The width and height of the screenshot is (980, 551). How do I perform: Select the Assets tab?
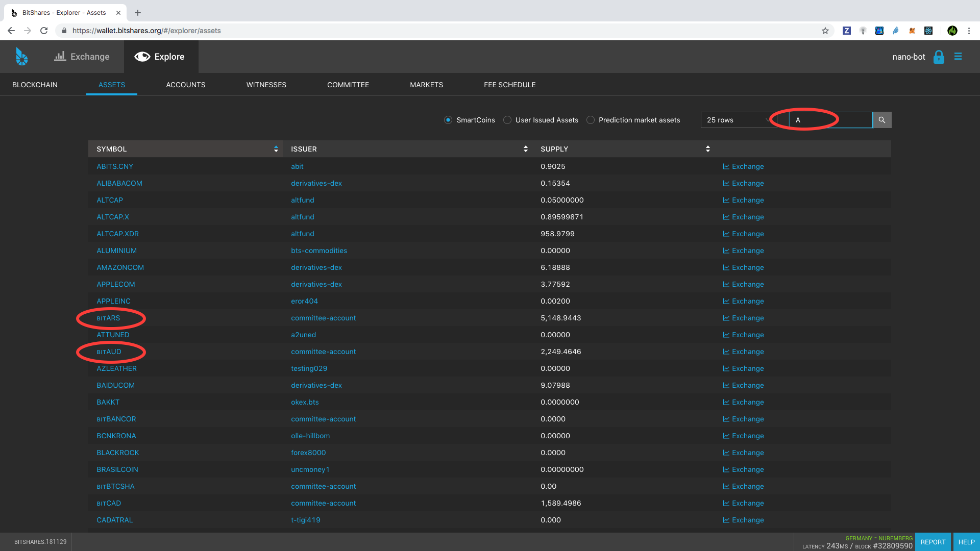(112, 85)
